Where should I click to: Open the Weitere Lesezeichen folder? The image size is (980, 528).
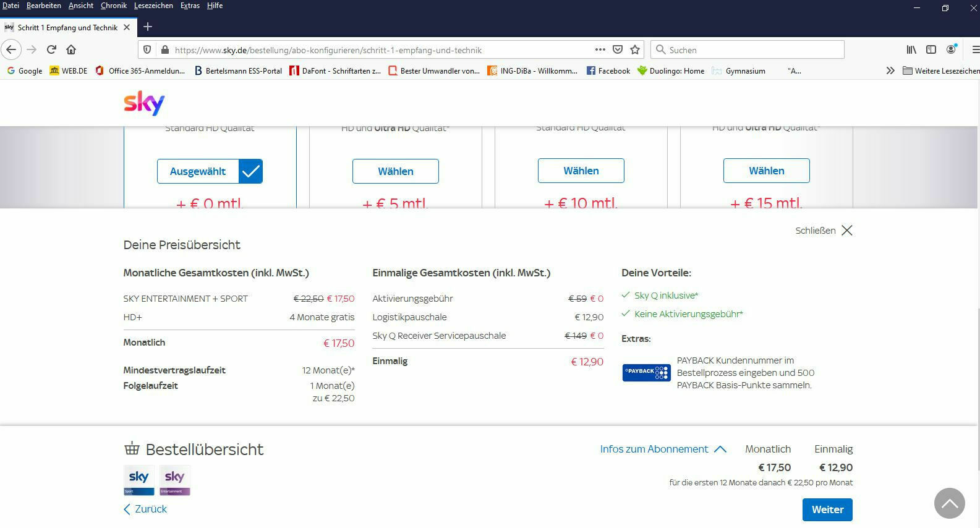coord(941,70)
